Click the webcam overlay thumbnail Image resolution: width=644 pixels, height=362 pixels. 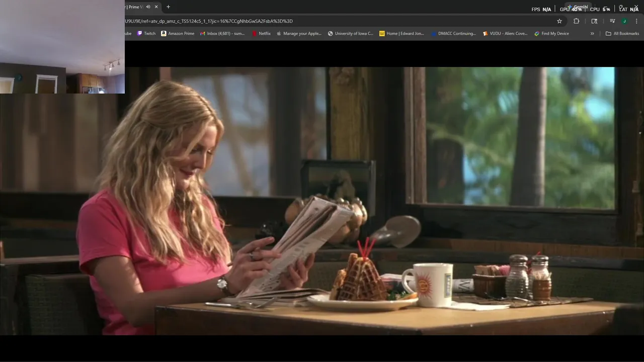pos(62,47)
